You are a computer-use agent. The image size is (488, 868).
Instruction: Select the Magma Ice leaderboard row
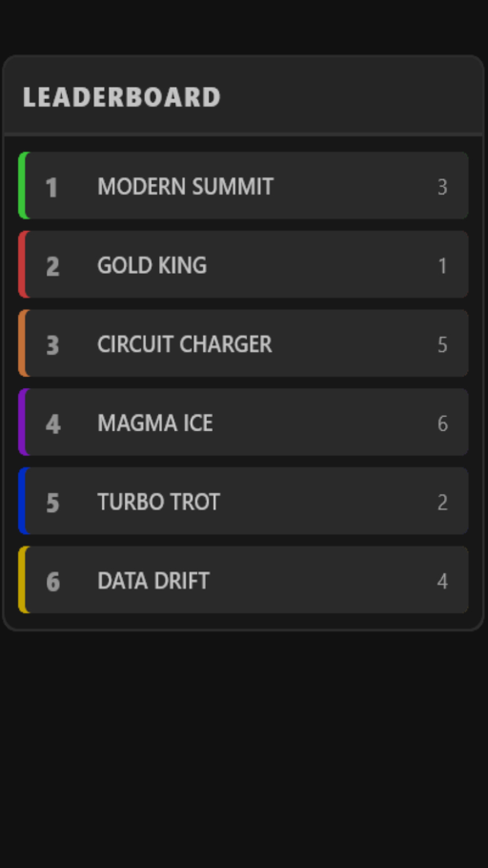(x=243, y=423)
